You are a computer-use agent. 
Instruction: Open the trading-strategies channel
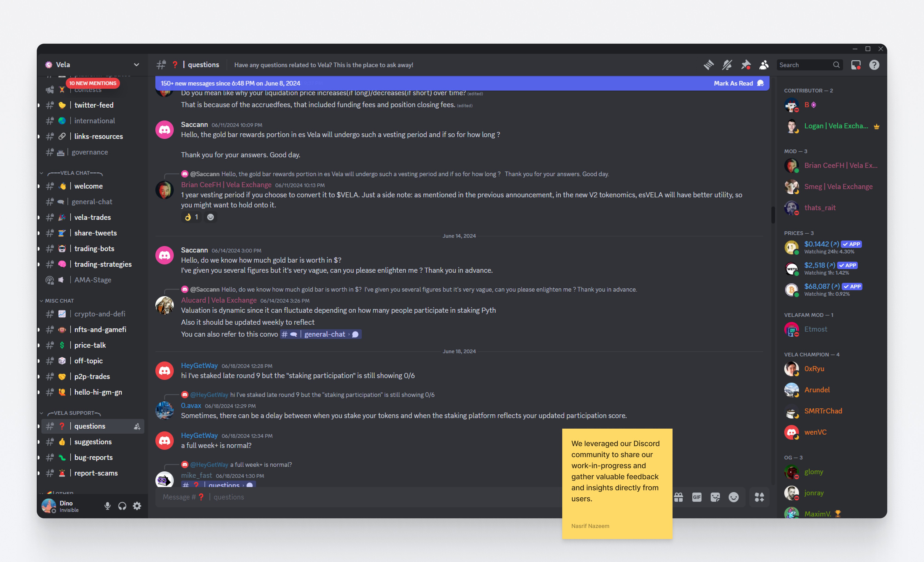click(103, 264)
